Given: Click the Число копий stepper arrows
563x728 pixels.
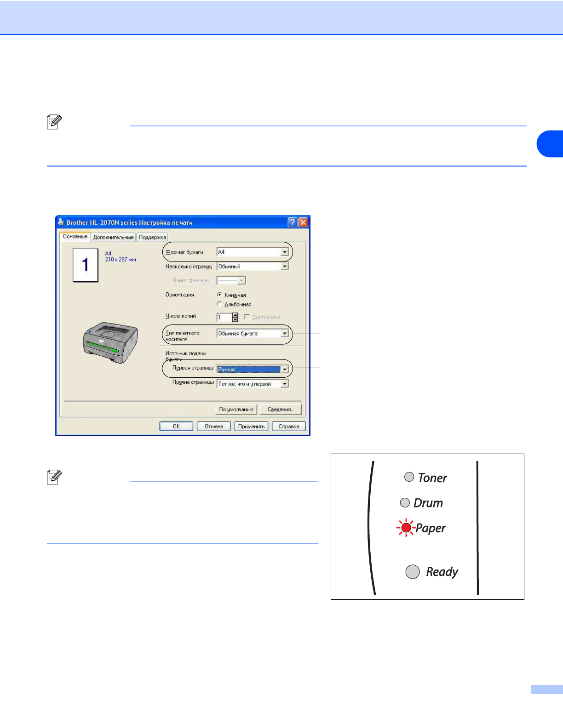Looking at the screenshot, I should (x=235, y=317).
